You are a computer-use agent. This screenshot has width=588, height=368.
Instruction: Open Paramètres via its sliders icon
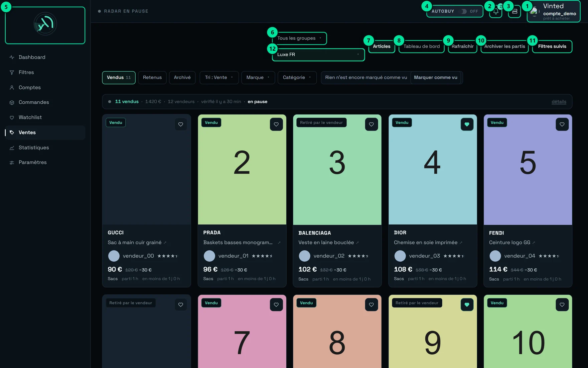click(x=12, y=163)
